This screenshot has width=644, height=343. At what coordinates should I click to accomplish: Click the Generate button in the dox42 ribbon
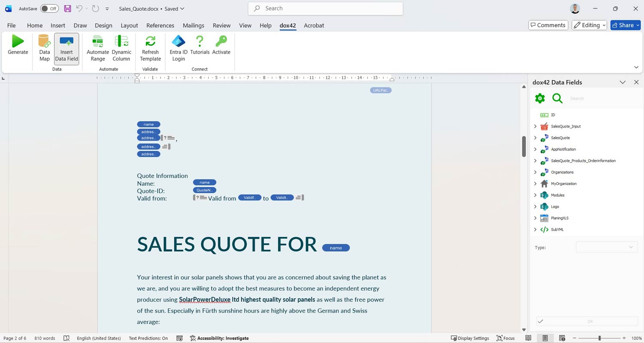coord(18,47)
